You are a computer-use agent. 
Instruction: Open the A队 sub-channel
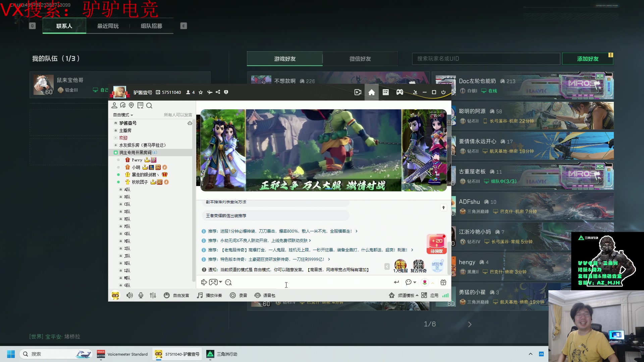point(127,190)
